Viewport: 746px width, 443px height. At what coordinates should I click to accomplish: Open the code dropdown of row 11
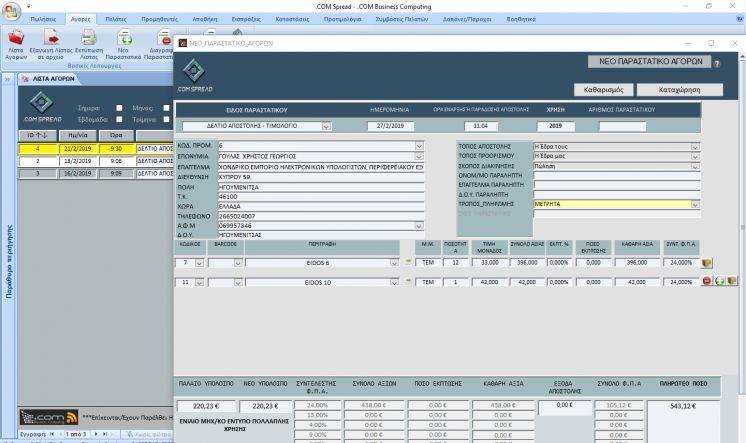[x=199, y=282]
